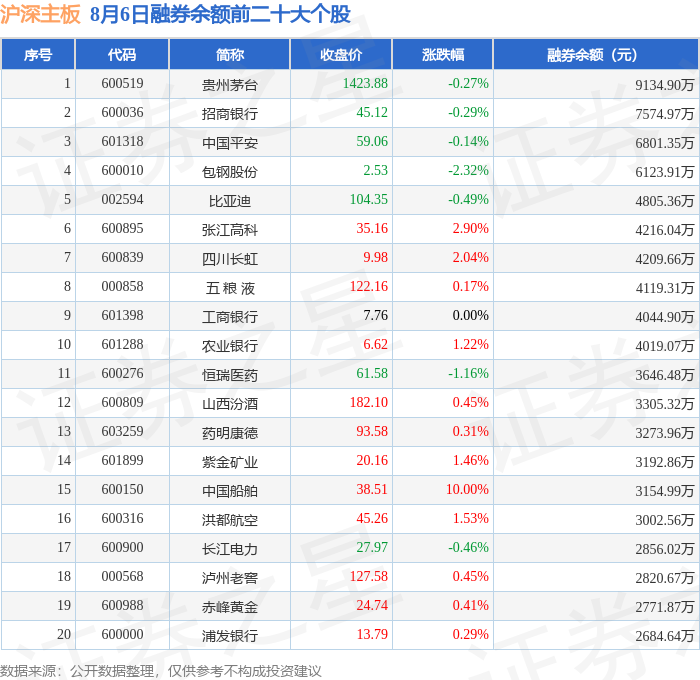Image resolution: width=700 pixels, height=680 pixels.
Task: Select the stock name 中国平安
Action: [229, 142]
